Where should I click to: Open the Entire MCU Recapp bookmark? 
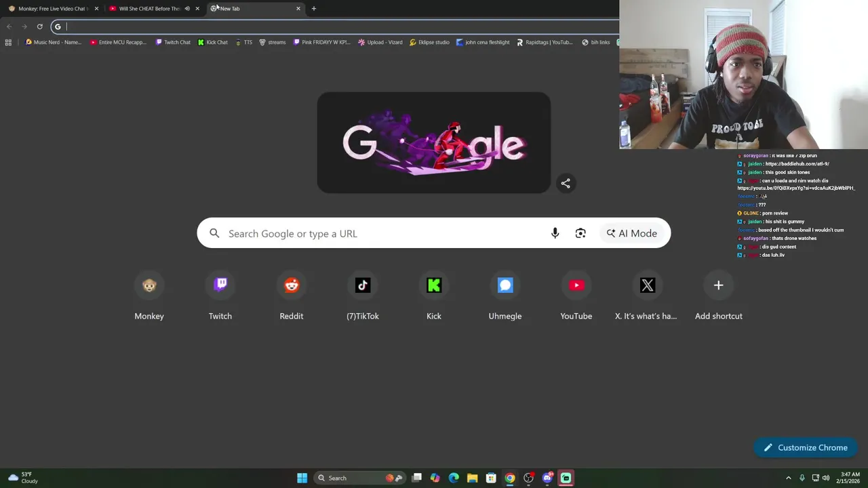tap(118, 42)
